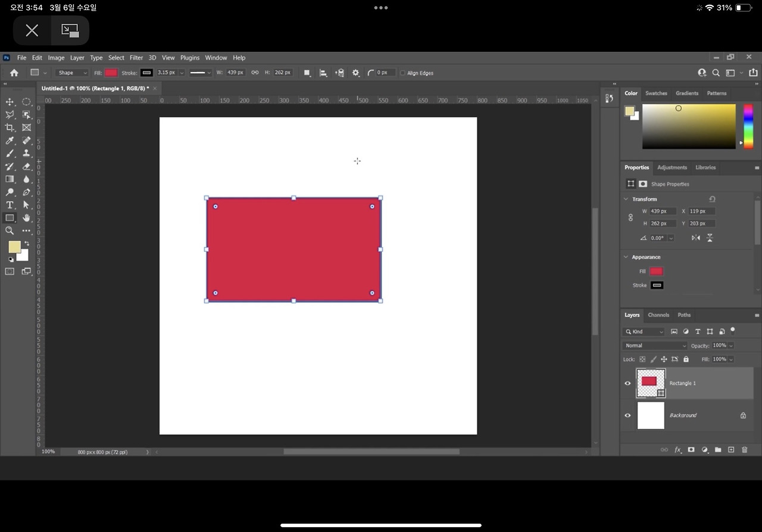This screenshot has height=532, width=762.
Task: Close the Untitled-1 document tab
Action: (155, 88)
